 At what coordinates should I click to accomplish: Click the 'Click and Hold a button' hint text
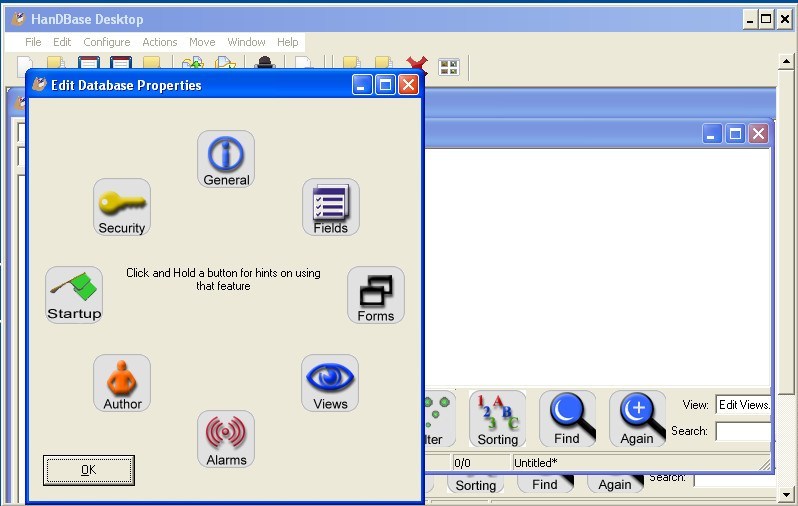(x=223, y=279)
